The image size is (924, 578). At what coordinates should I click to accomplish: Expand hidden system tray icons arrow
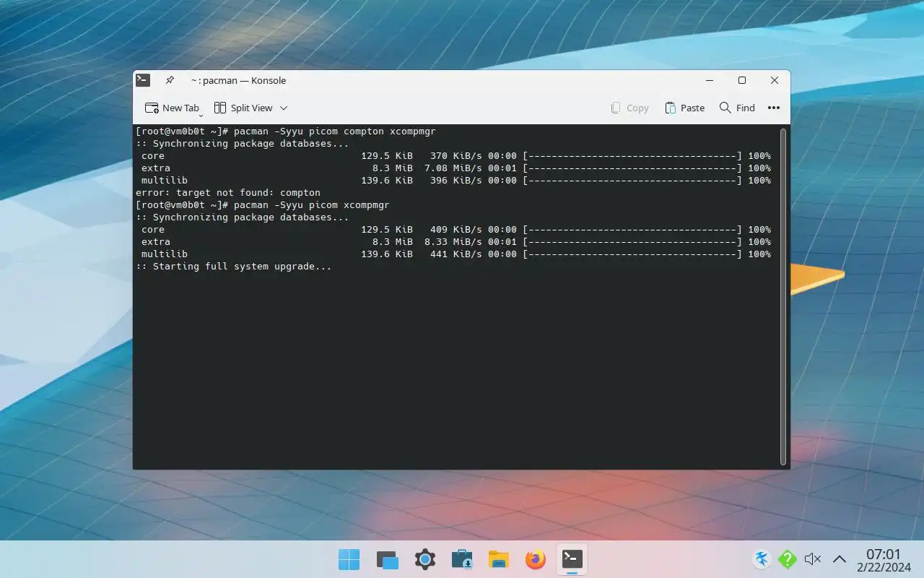(x=840, y=559)
